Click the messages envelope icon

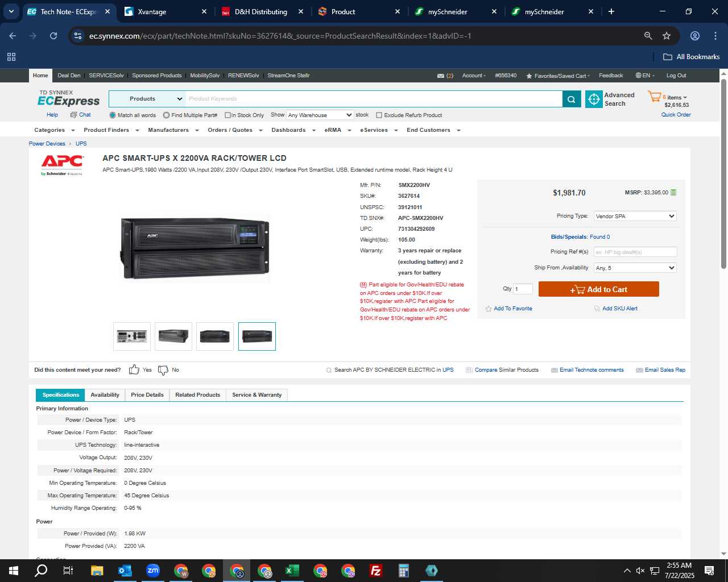(x=440, y=76)
